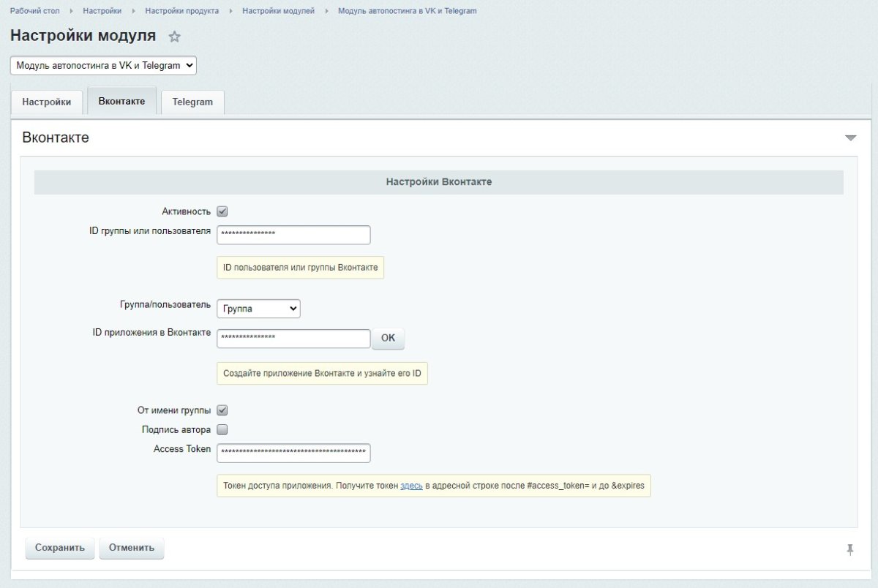Screen dimensions: 878x588
Task: Click the pin icon at bottom right
Action: point(849,549)
